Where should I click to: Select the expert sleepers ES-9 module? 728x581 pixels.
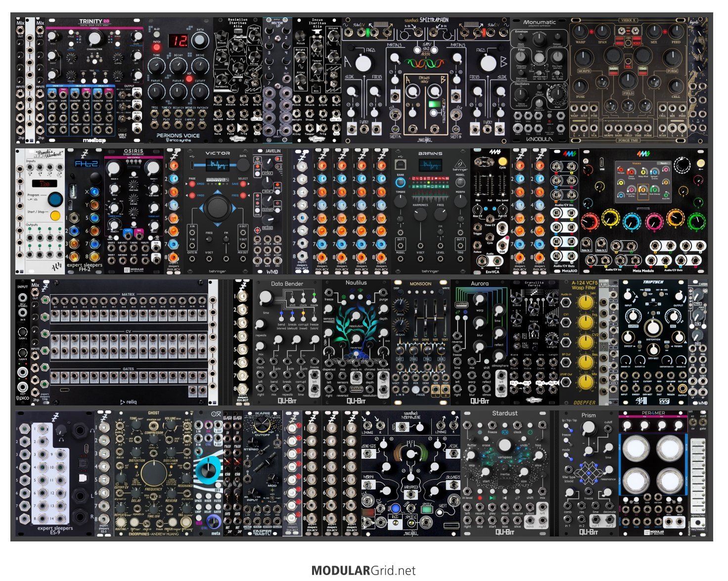click(55, 474)
